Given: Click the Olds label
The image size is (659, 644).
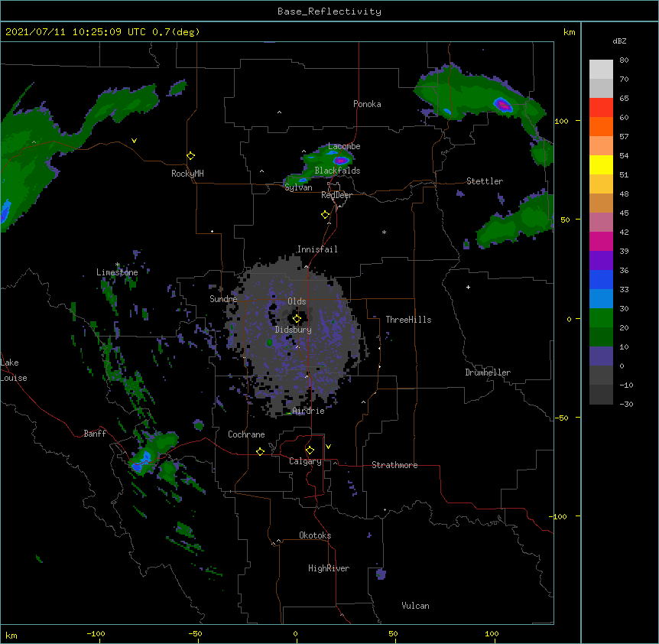Looking at the screenshot, I should (297, 301).
